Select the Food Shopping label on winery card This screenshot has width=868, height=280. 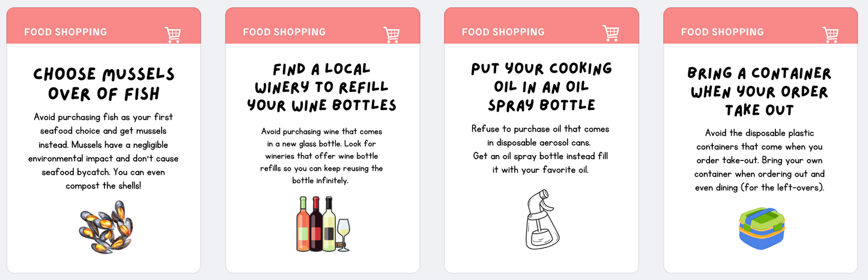click(x=284, y=32)
